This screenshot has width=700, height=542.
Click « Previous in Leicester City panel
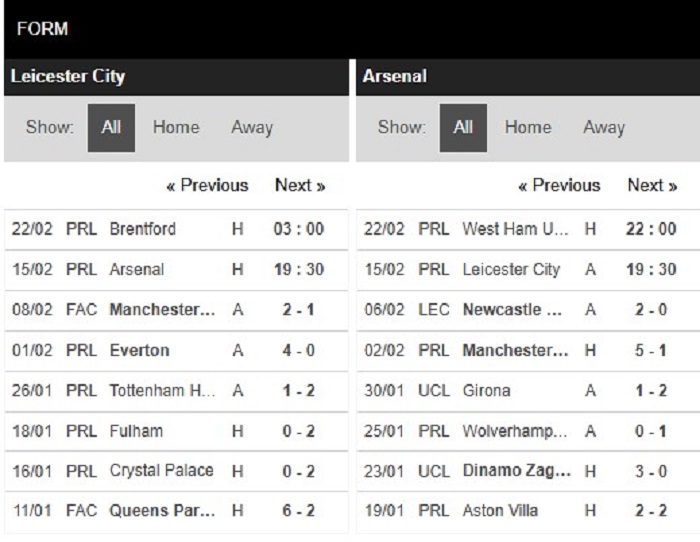click(x=207, y=186)
